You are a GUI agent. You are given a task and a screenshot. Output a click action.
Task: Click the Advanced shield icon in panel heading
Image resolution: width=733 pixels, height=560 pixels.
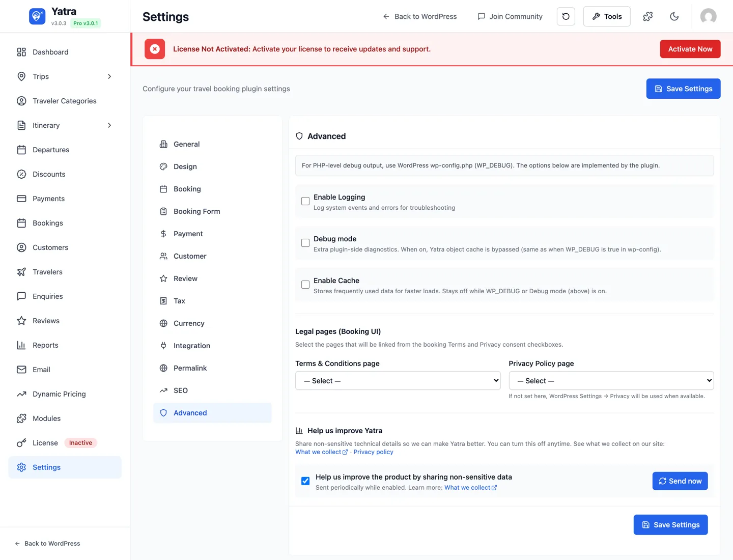coord(299,136)
